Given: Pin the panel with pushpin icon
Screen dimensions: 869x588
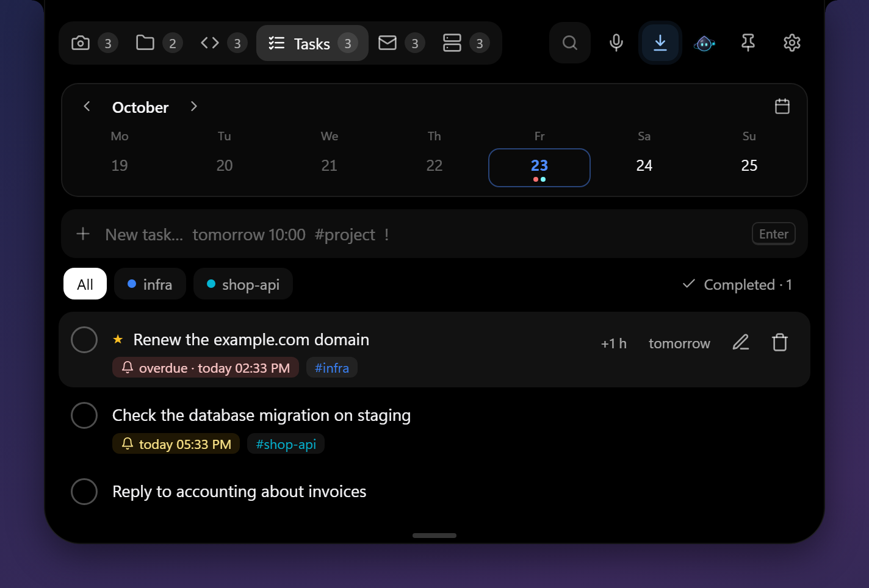Looking at the screenshot, I should (748, 43).
